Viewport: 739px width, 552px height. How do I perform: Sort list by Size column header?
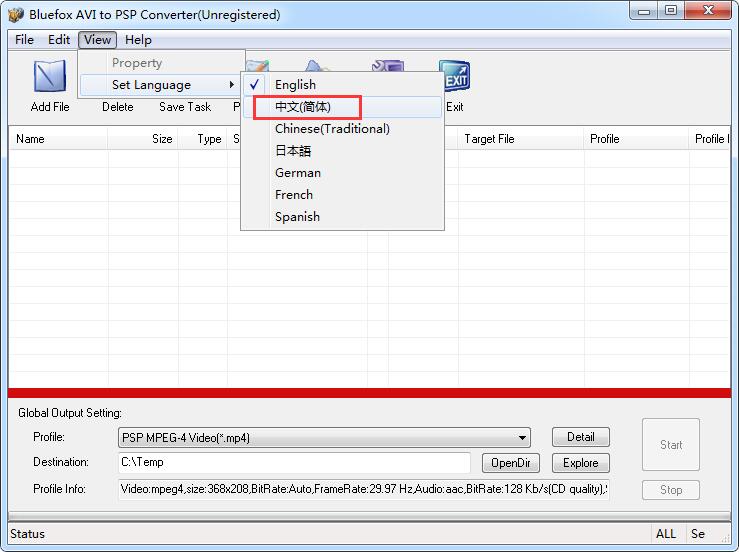point(143,139)
